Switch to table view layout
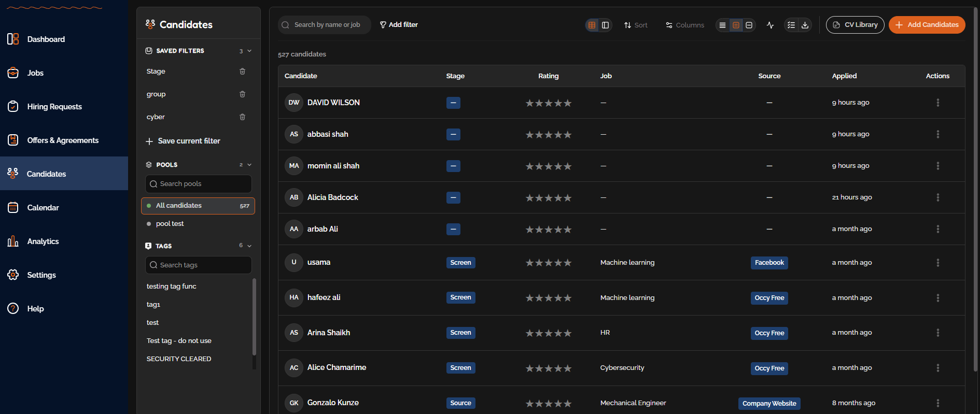The height and width of the screenshot is (414, 980). point(592,25)
